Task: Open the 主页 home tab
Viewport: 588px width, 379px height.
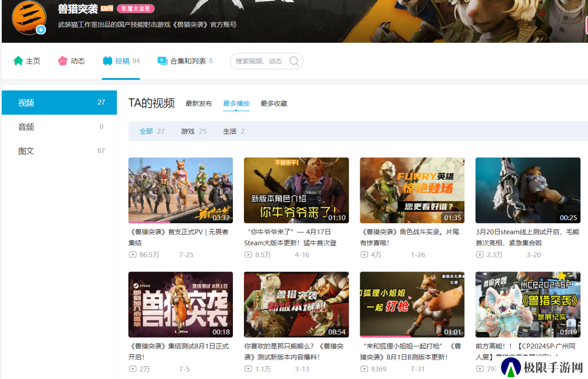Action: [27, 61]
